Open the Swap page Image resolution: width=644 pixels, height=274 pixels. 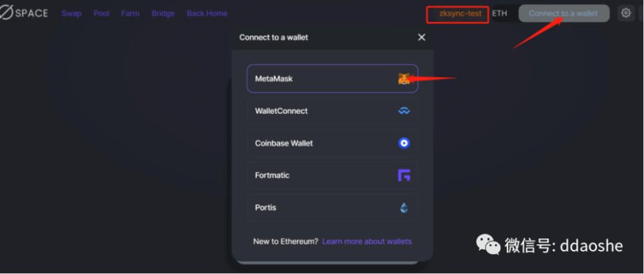coord(71,13)
